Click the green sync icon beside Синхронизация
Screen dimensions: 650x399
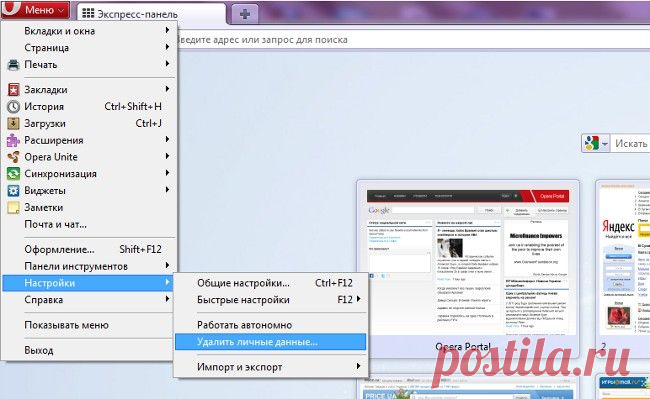tap(13, 174)
